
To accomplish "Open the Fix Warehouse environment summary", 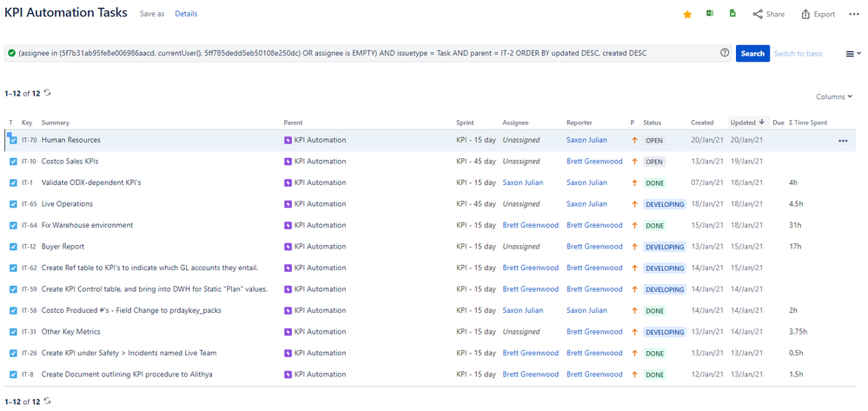I will pos(87,225).
